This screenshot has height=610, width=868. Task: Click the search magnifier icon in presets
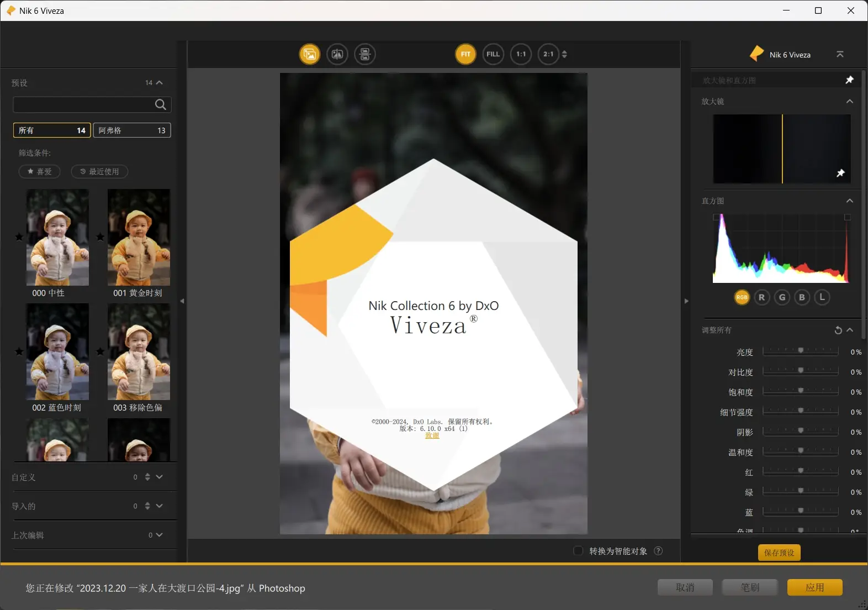[160, 104]
